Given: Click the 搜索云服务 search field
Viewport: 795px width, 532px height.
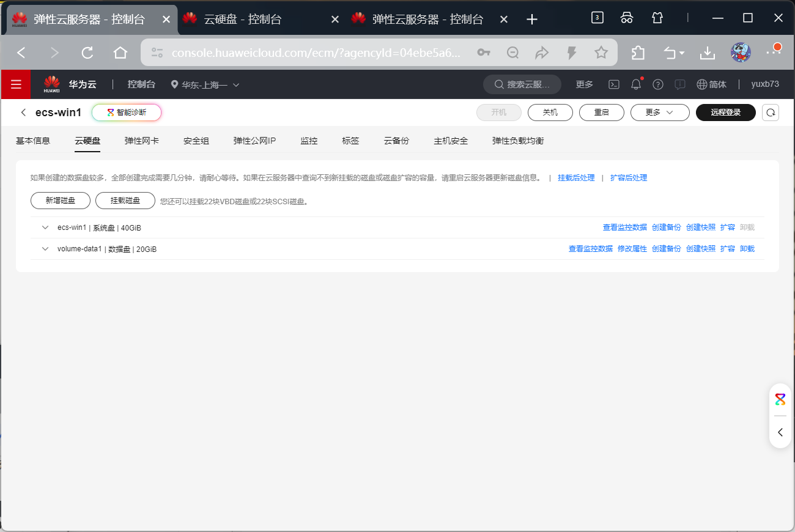Looking at the screenshot, I should 522,84.
